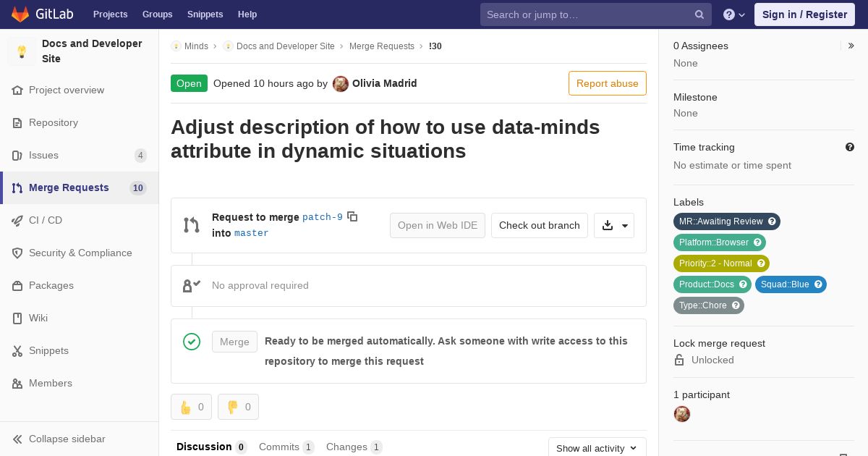This screenshot has width=868, height=456.
Task: Collapse the right sidebar with the double chevron
Action: pyautogui.click(x=851, y=46)
